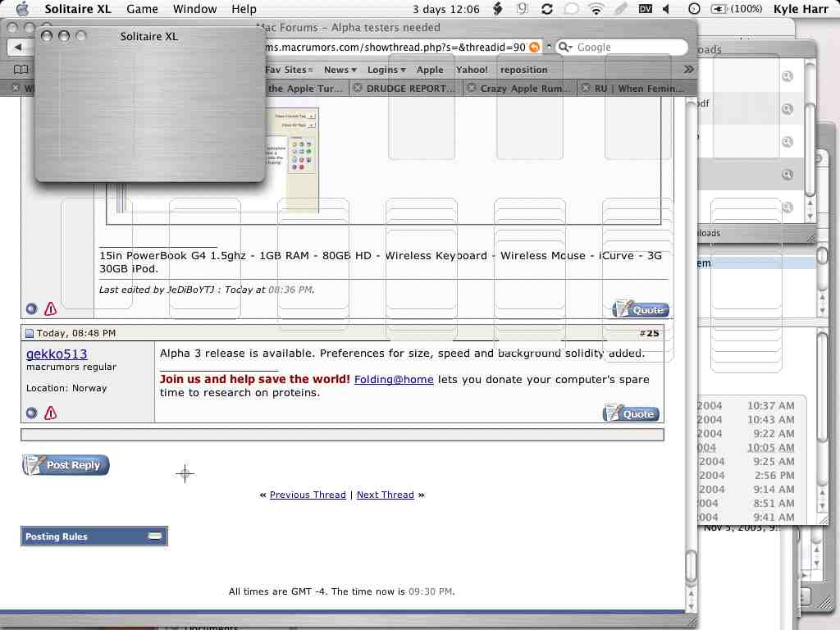Click the Google search field

click(622, 47)
